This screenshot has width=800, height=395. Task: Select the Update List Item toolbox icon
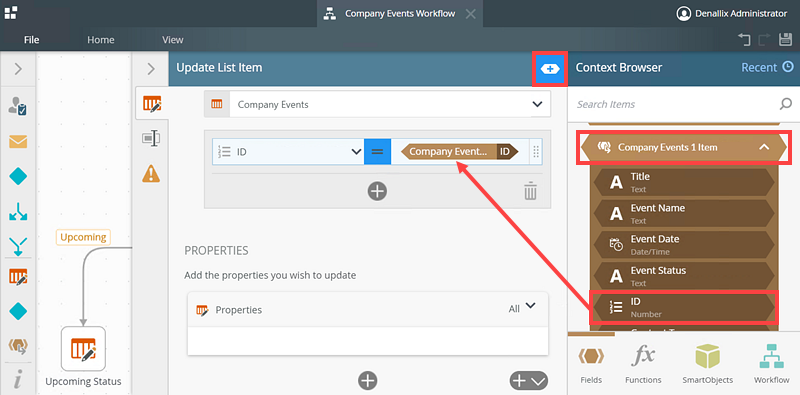(18, 277)
